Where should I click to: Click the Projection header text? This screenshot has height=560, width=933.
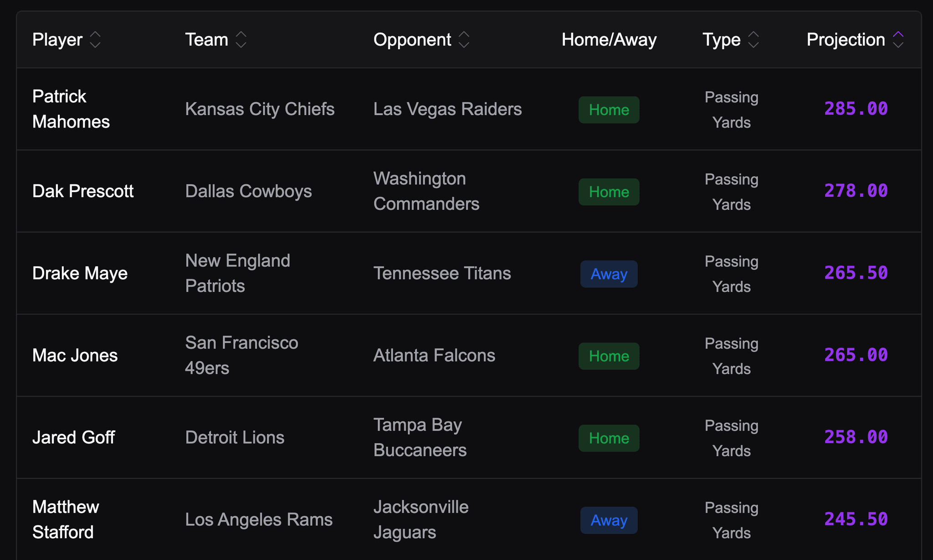[x=846, y=40]
